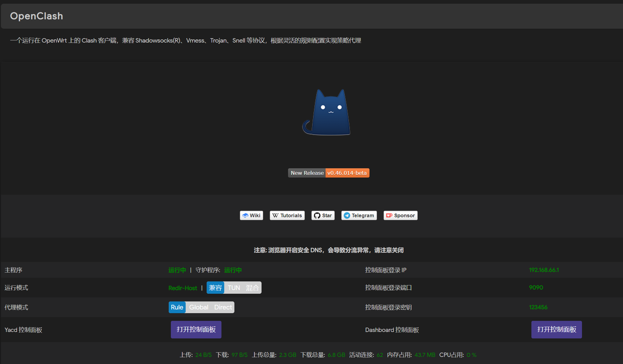Select the Rule proxy mode
The width and height of the screenshot is (623, 364).
pos(177,307)
